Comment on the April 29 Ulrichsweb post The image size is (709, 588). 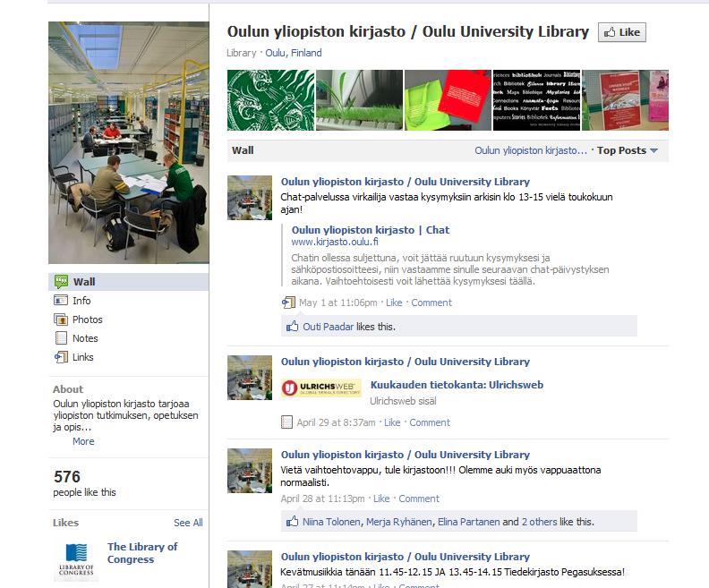pyautogui.click(x=430, y=422)
